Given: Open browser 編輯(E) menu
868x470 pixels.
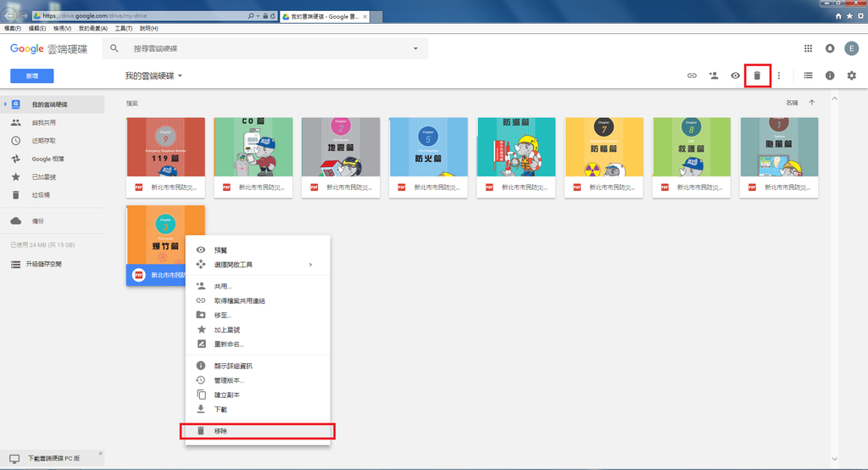Looking at the screenshot, I should [37, 28].
